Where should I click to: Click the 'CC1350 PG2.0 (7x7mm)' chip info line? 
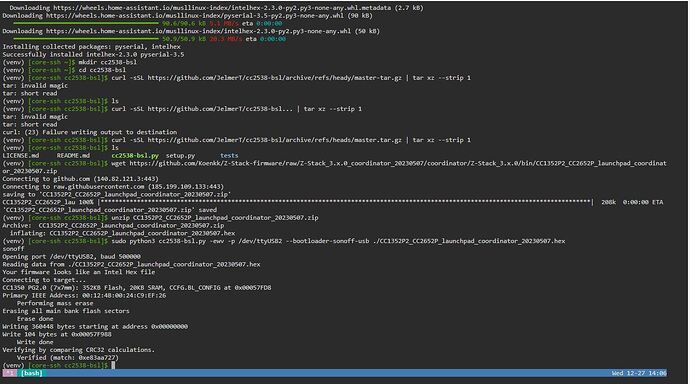(137, 288)
